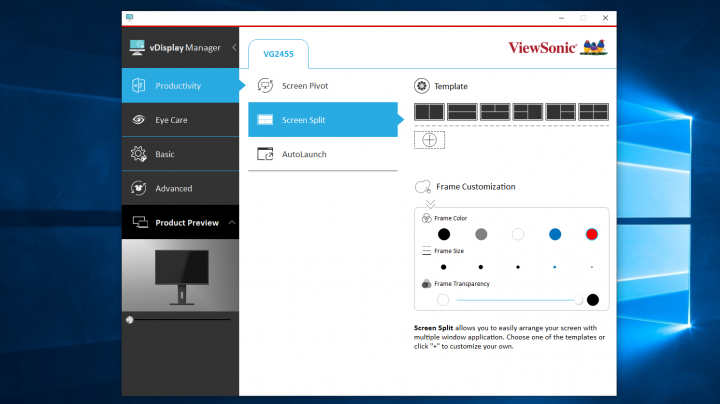Click the product preview slider handle
Image resolution: width=720 pixels, height=404 pixels.
click(129, 320)
